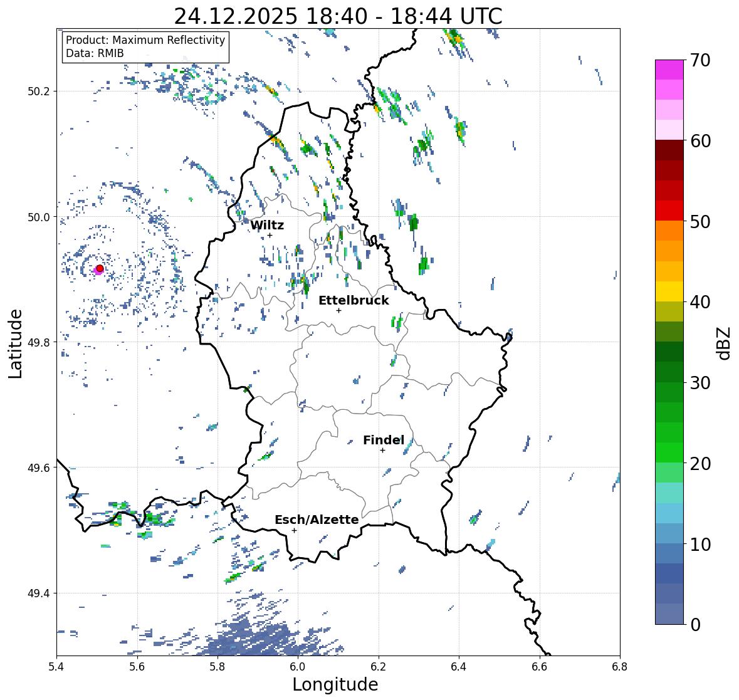Click the 0 value on the colorbar
Viewport: 739px width, 700px height.
click(696, 625)
